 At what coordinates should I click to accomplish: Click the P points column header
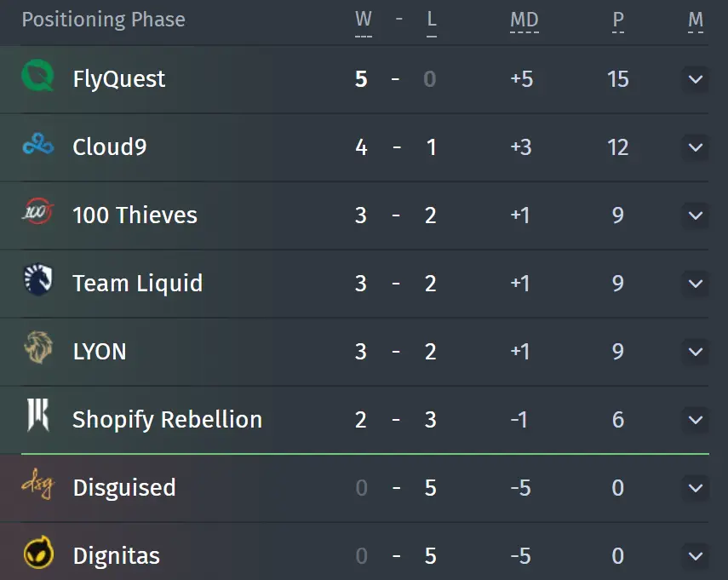tap(618, 20)
